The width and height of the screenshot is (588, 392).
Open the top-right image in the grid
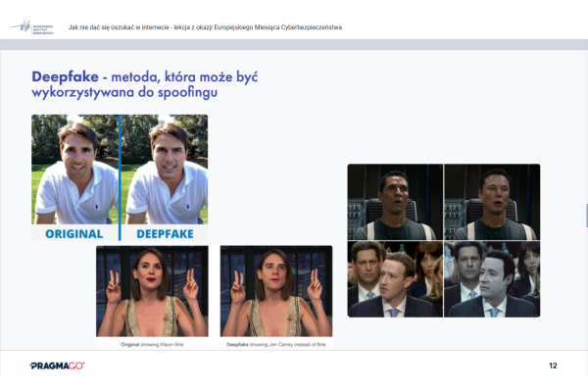point(491,202)
